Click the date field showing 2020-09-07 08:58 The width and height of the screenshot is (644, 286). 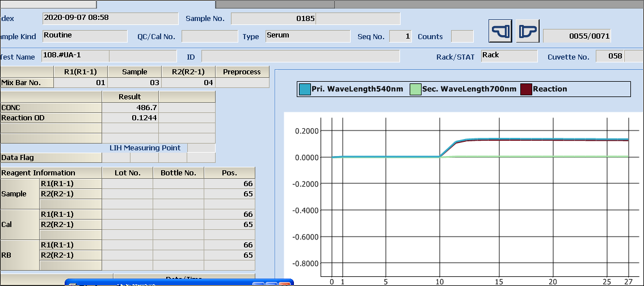pos(110,18)
